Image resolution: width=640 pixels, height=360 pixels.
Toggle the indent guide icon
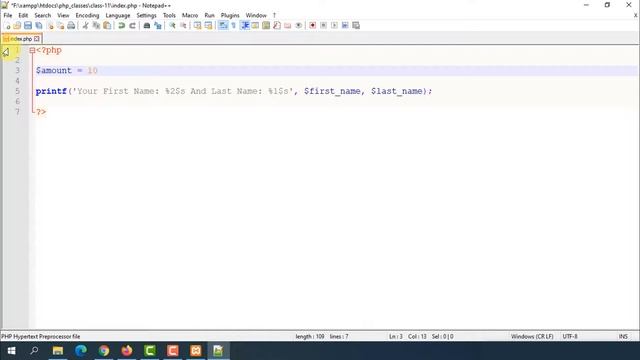click(244, 26)
